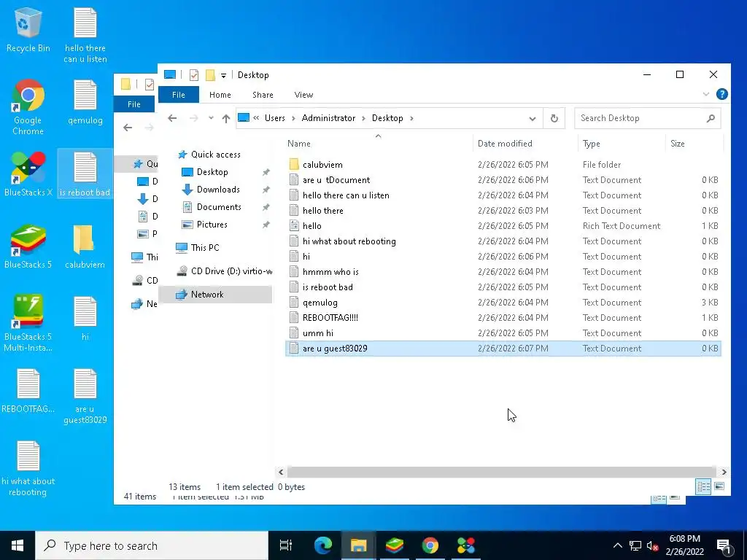Select the BlueStacks 5 desktop shortcut

[28, 246]
